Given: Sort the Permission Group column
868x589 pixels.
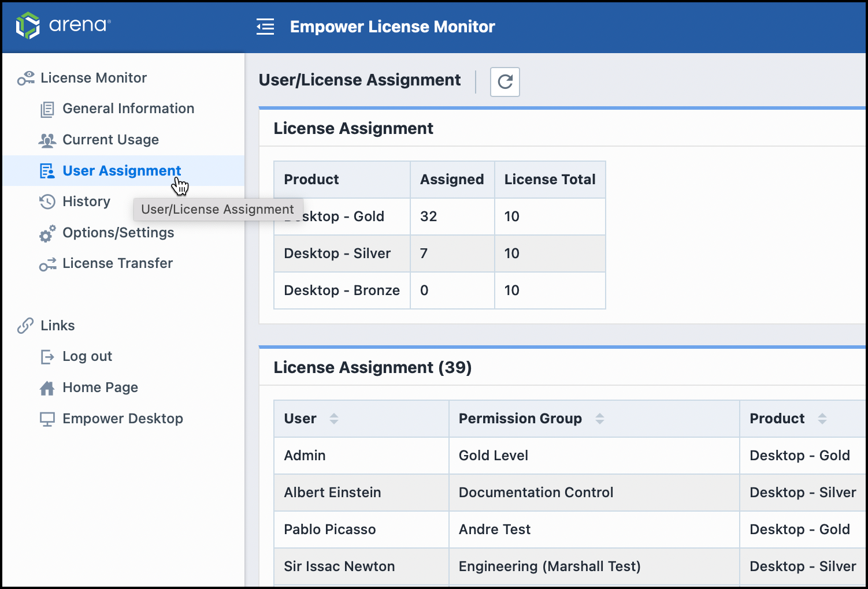Looking at the screenshot, I should tap(600, 419).
